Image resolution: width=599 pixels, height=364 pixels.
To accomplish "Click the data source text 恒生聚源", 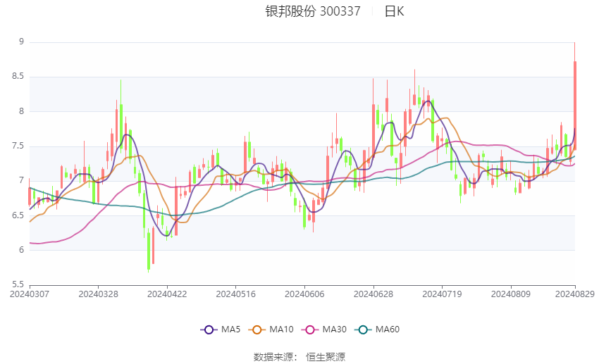I will click(x=326, y=357).
